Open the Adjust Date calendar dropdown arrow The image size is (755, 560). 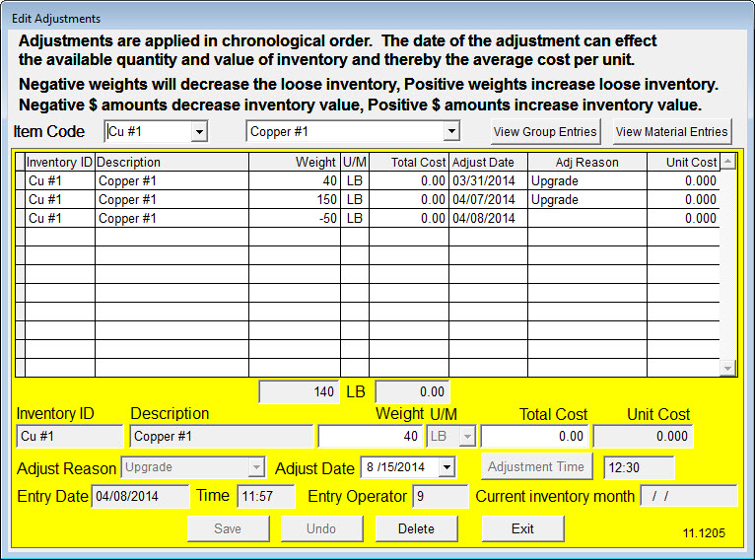(x=446, y=467)
